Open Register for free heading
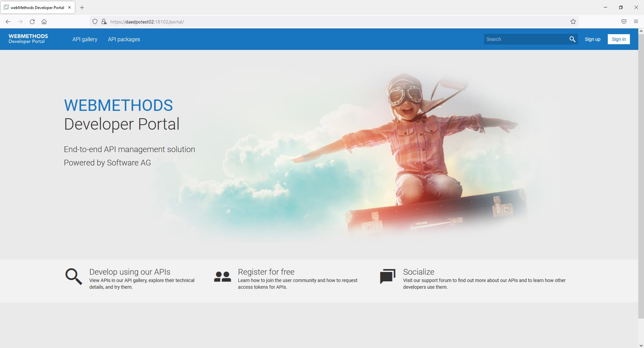This screenshot has height=348, width=644. pyautogui.click(x=266, y=272)
